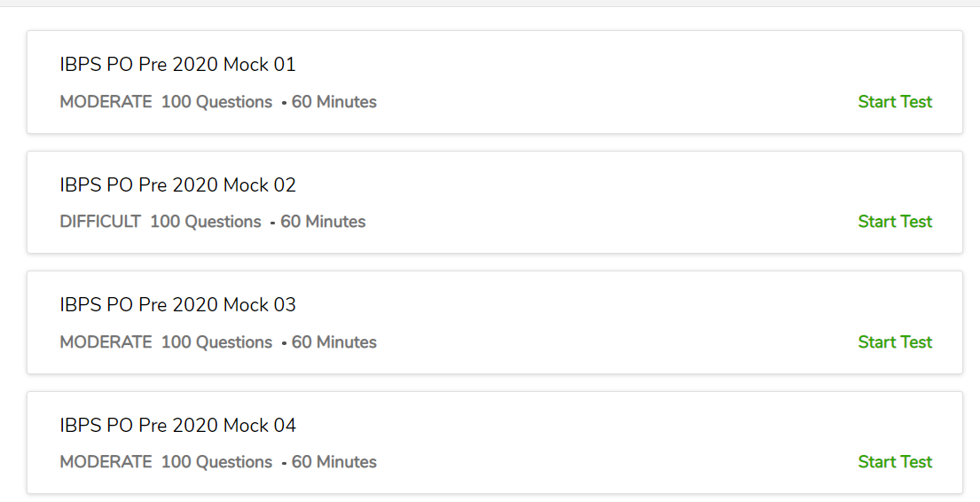The width and height of the screenshot is (980, 502).
Task: Start Test for Mock 02
Action: coord(895,222)
